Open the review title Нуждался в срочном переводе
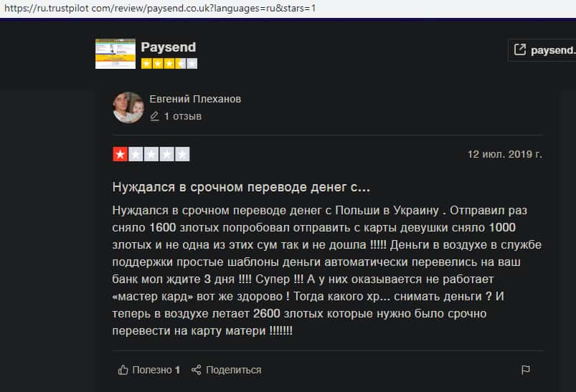 pyautogui.click(x=241, y=187)
